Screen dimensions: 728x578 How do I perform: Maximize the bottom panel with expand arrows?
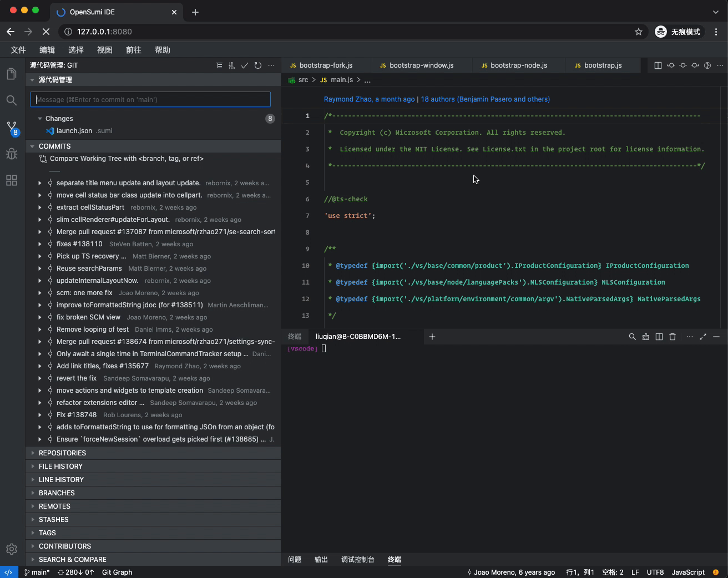click(x=703, y=337)
